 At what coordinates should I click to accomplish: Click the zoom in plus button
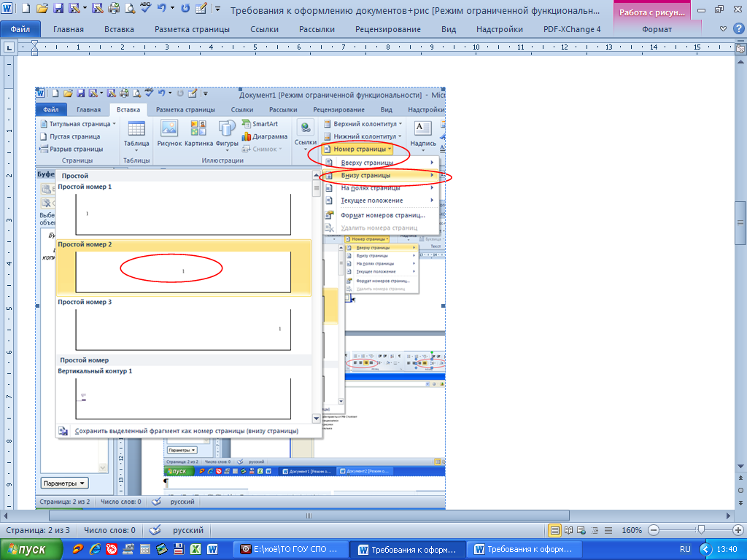(738, 530)
